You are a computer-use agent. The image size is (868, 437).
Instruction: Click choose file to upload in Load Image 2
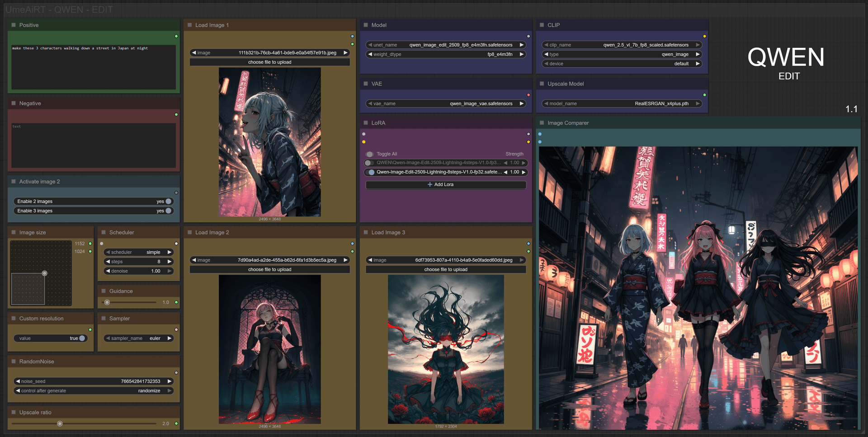click(x=270, y=269)
